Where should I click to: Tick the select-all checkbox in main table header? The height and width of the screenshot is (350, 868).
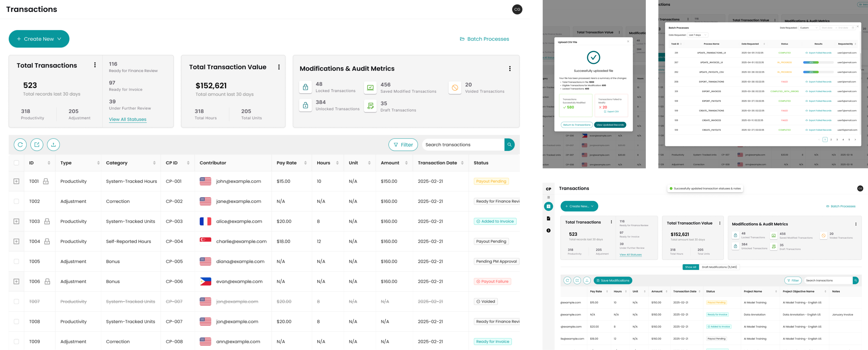pyautogui.click(x=16, y=163)
